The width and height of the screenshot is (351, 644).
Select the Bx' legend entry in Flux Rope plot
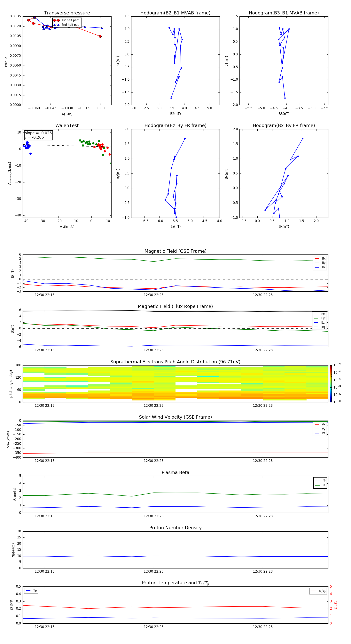click(x=320, y=314)
